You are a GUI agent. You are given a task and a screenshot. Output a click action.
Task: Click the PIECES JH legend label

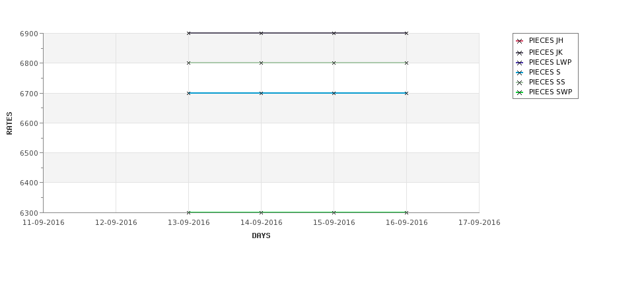546,41
